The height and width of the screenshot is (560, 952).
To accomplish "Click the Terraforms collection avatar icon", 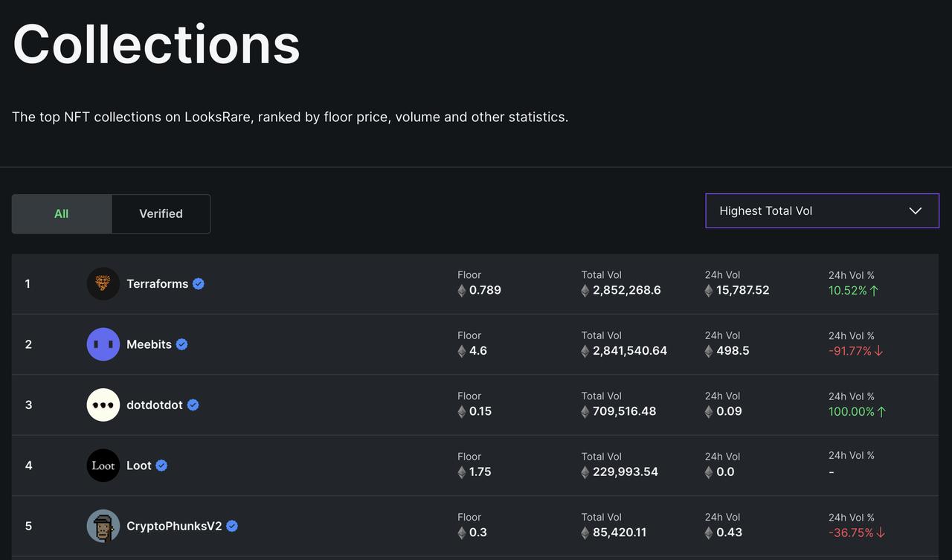I will (103, 284).
